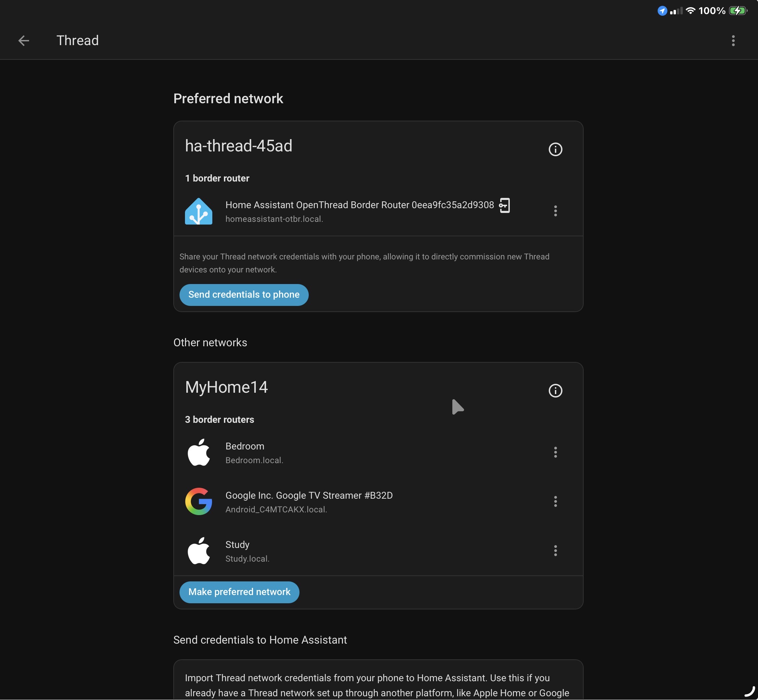Select homeassistant-otbr.local. hostname text
Viewport: 758px width, 700px height.
(x=274, y=219)
